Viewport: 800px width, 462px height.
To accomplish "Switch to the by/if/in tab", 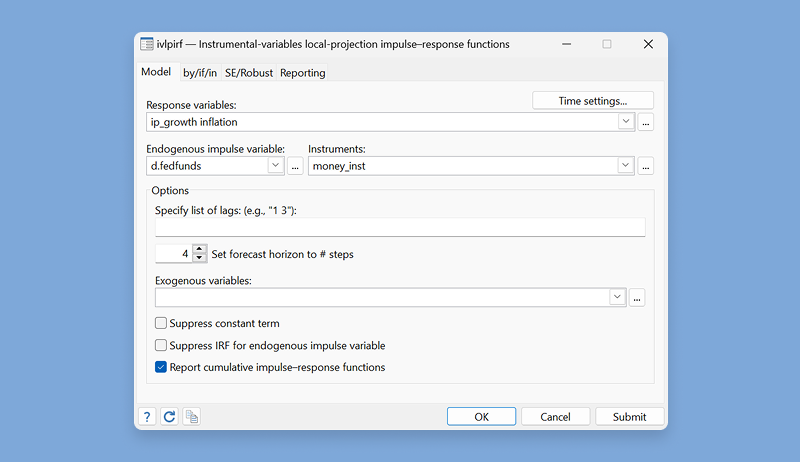I will [x=198, y=72].
